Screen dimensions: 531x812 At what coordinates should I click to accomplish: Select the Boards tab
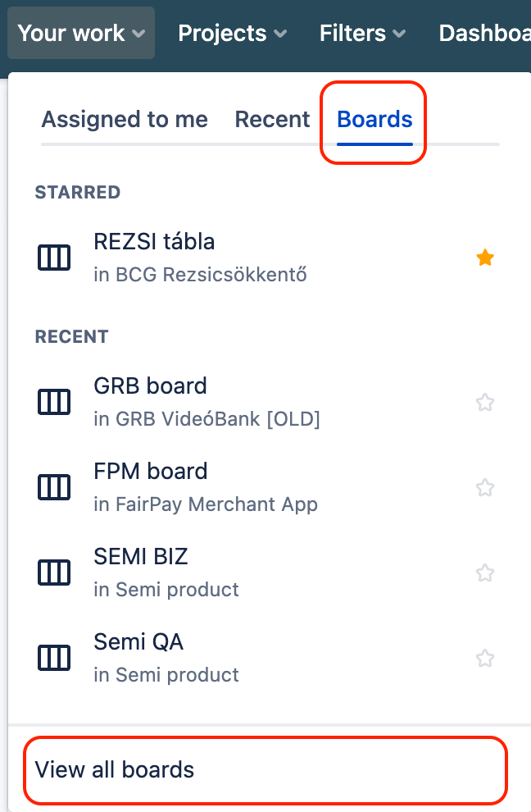click(x=374, y=120)
